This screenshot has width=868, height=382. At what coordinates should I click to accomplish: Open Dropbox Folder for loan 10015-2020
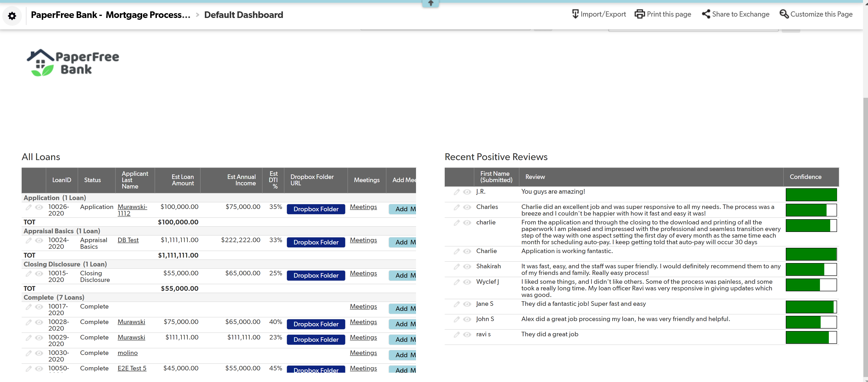click(x=316, y=276)
